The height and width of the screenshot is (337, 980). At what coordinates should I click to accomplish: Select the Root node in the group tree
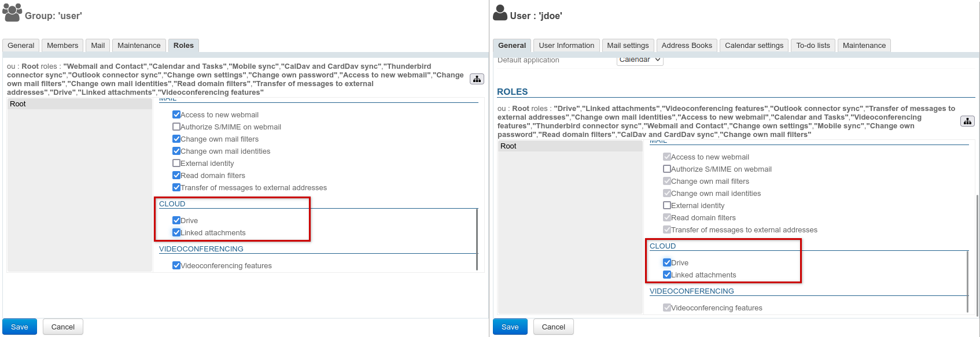pos(18,104)
